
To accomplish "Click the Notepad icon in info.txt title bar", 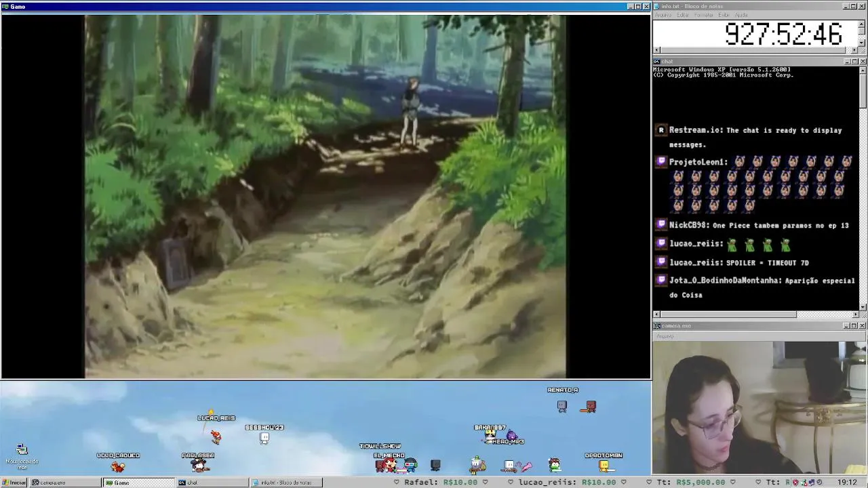I will 657,6.
